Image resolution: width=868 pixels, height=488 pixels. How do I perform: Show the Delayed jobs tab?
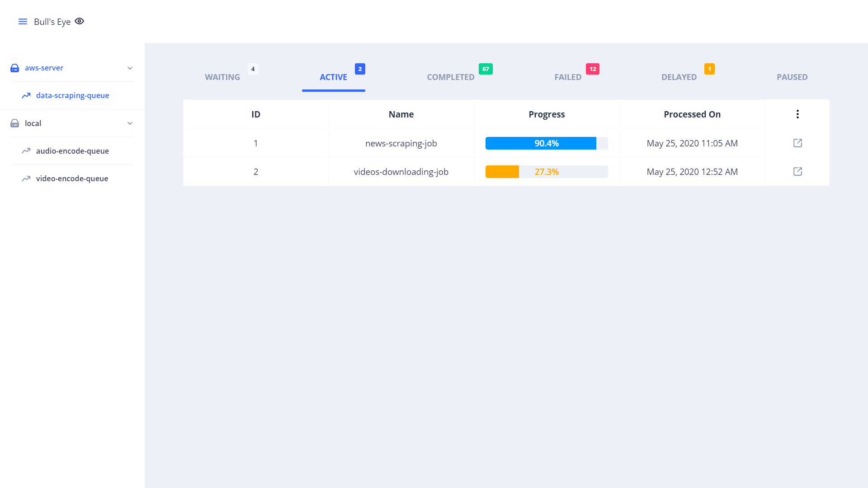click(679, 77)
